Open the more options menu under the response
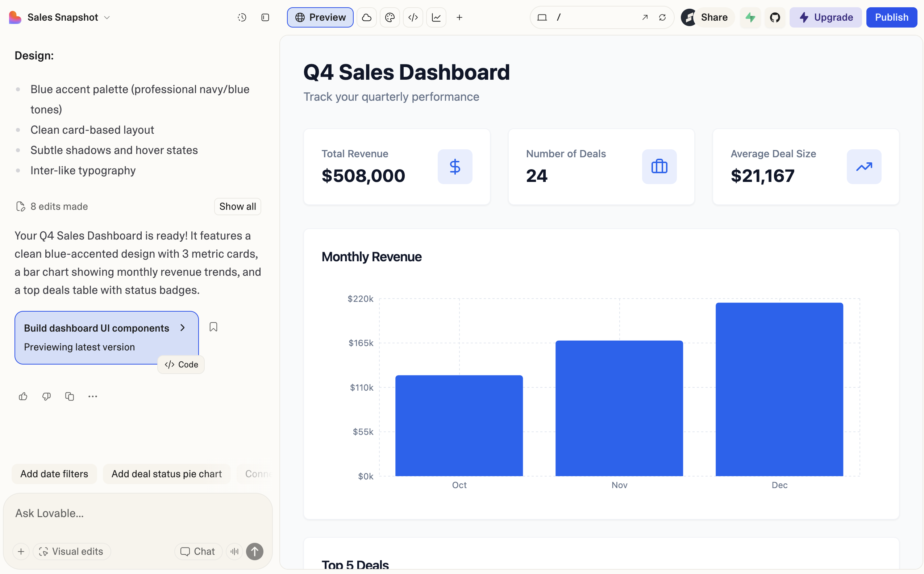This screenshot has height=574, width=924. (92, 396)
